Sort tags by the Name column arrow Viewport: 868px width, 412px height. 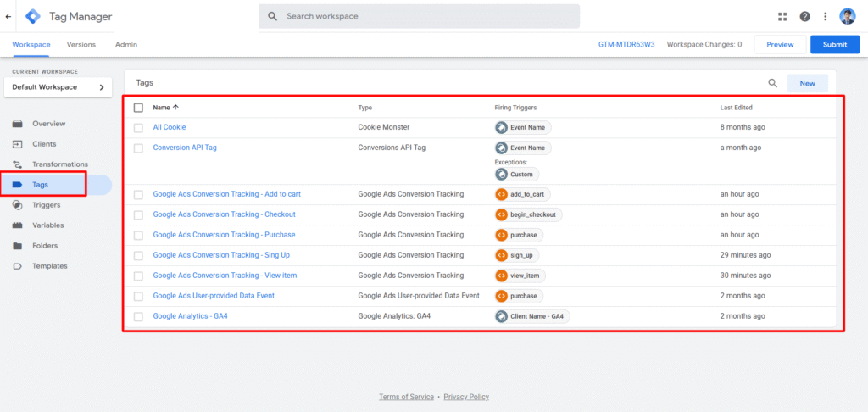[175, 108]
